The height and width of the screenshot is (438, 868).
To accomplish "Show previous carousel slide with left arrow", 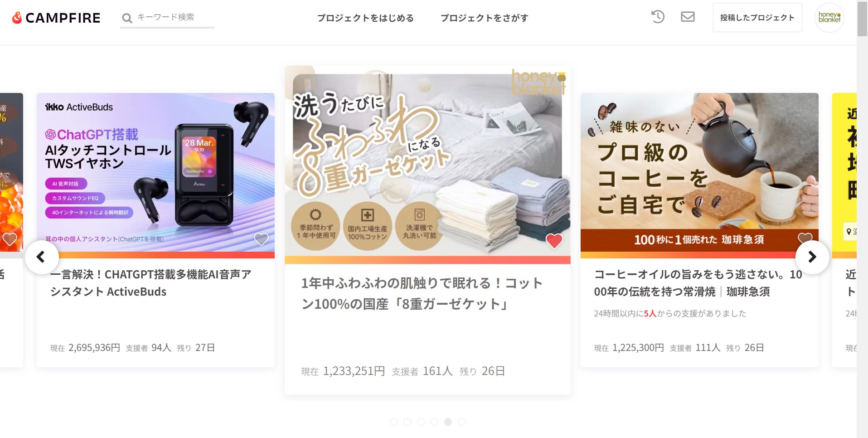I will (x=42, y=257).
